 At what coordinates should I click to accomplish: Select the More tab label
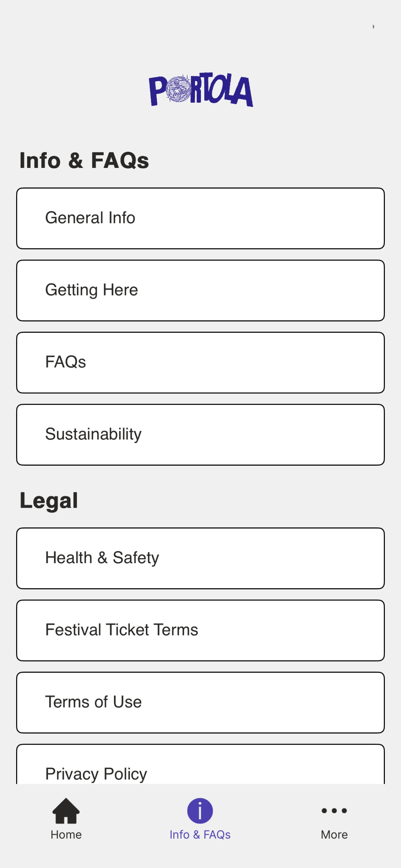[x=334, y=835]
